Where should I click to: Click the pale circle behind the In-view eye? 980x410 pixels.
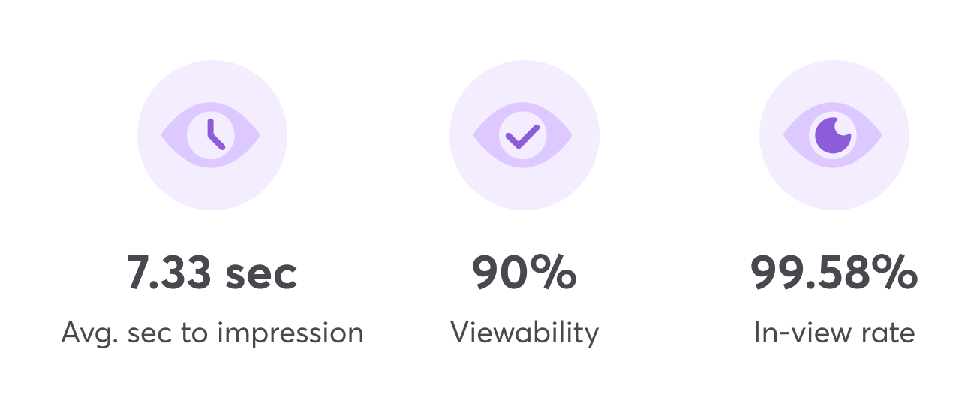tap(834, 136)
